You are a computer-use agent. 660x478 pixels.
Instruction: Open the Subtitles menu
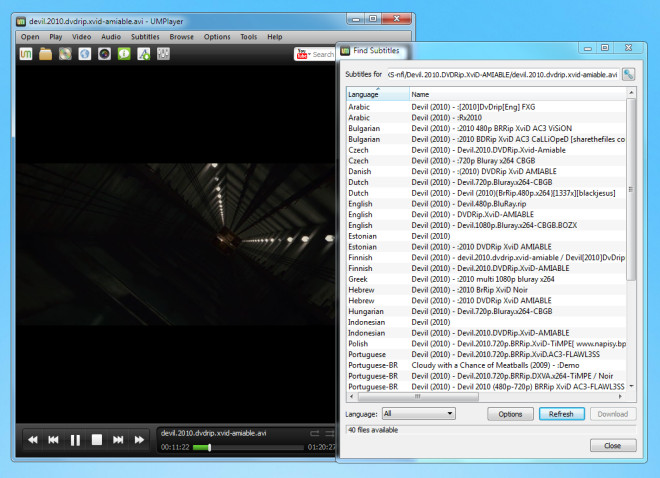(145, 37)
